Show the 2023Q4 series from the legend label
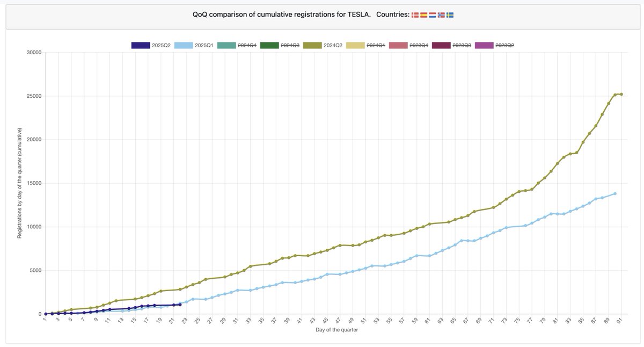This screenshot has width=644, height=347. tap(419, 46)
